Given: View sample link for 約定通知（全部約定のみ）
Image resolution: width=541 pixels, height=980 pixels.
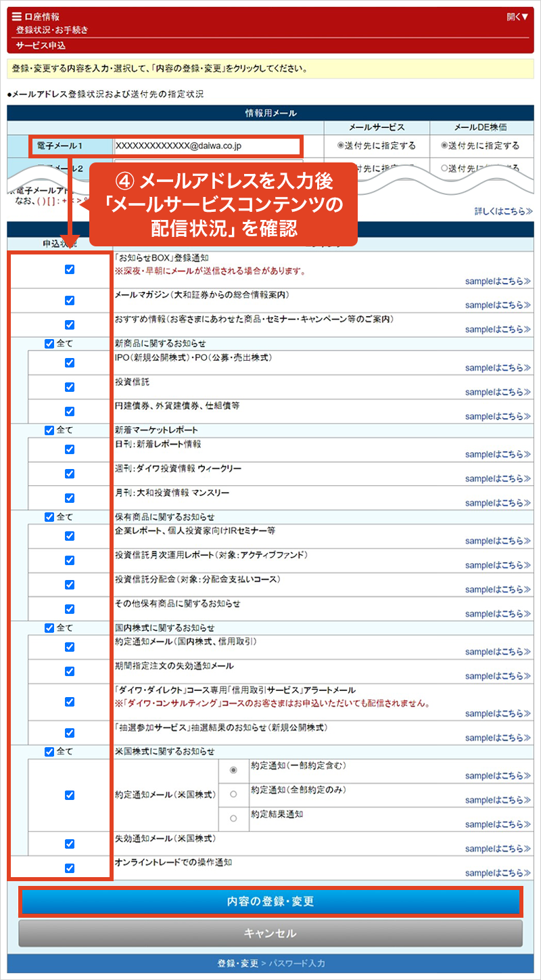Looking at the screenshot, I should point(498,800).
